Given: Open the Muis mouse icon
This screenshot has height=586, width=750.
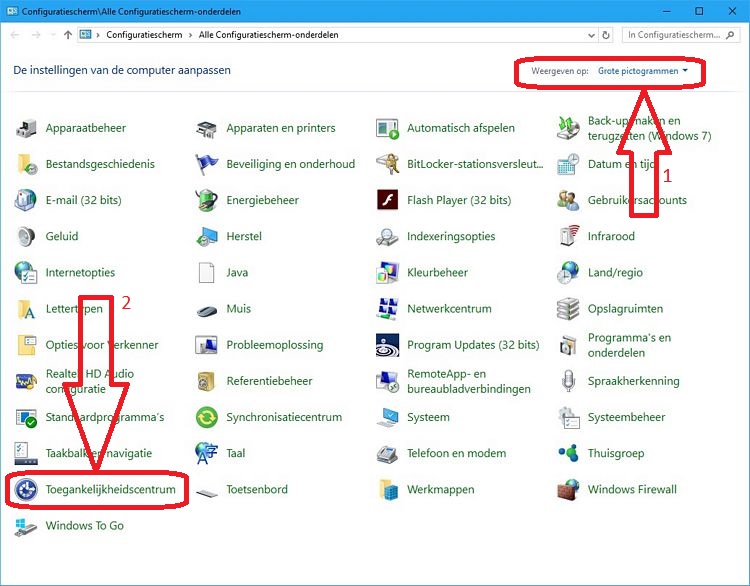Looking at the screenshot, I should (x=207, y=310).
